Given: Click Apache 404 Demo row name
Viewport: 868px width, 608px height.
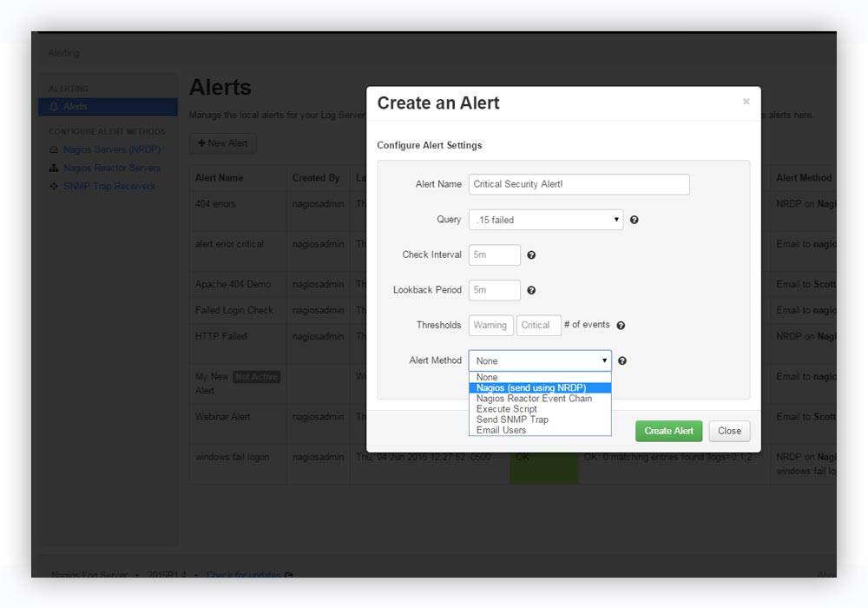Looking at the screenshot, I should click(x=233, y=284).
